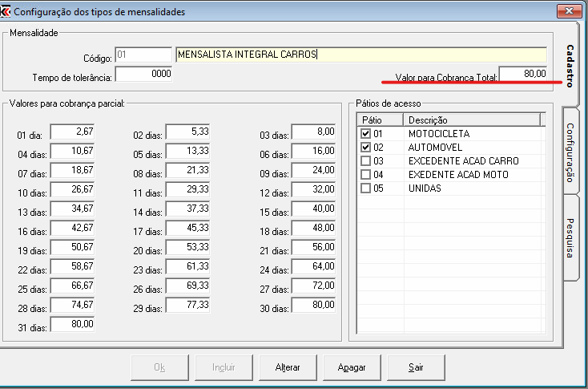
Task: Select the 01 dia value field
Action: click(73, 131)
